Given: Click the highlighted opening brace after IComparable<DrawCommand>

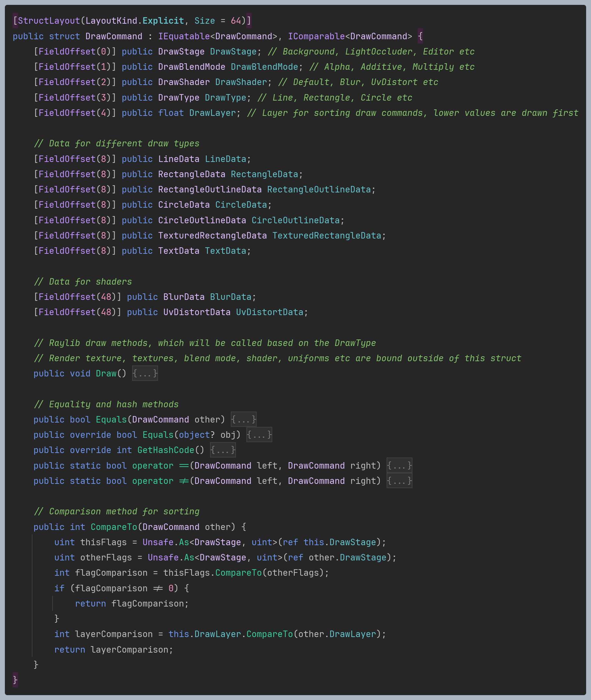Looking at the screenshot, I should tap(420, 36).
